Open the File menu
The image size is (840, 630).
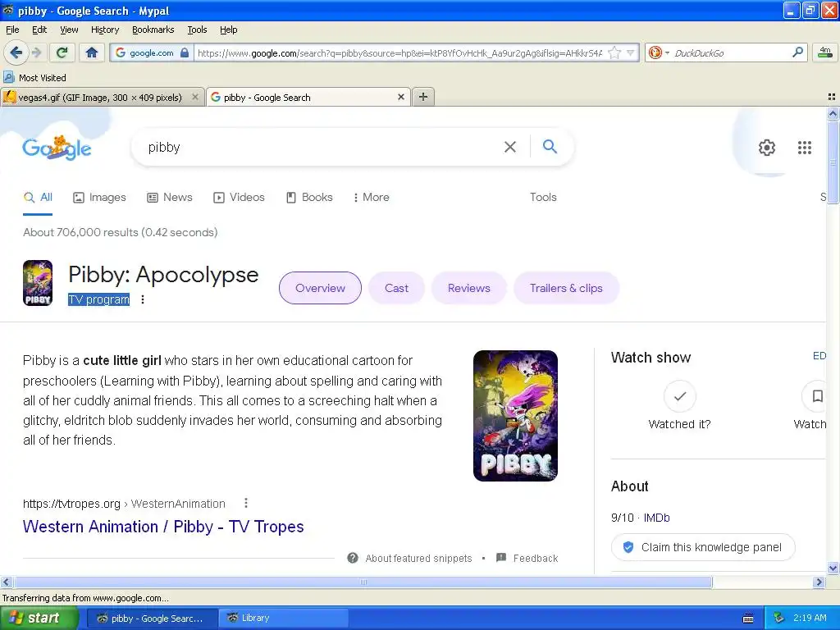click(12, 30)
